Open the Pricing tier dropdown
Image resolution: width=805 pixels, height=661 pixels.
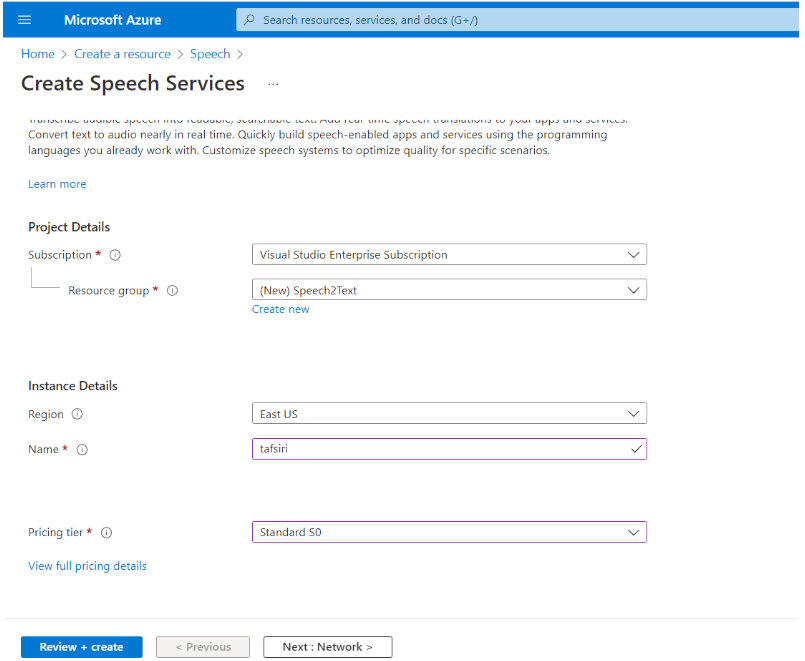click(448, 532)
